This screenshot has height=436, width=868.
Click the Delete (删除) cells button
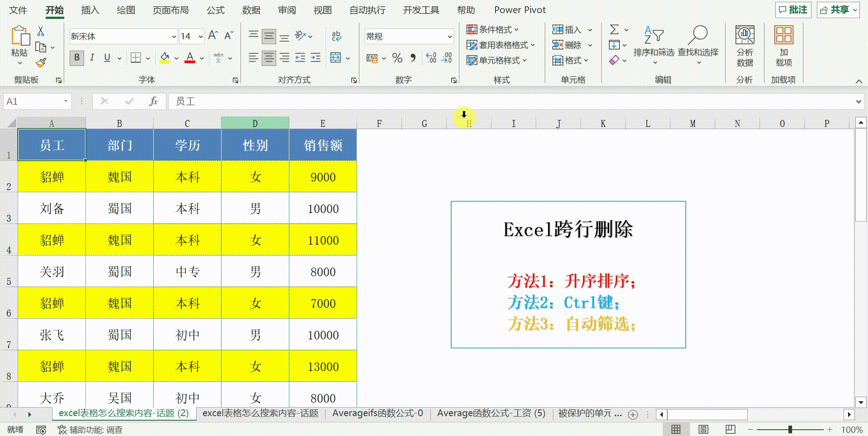(x=567, y=45)
